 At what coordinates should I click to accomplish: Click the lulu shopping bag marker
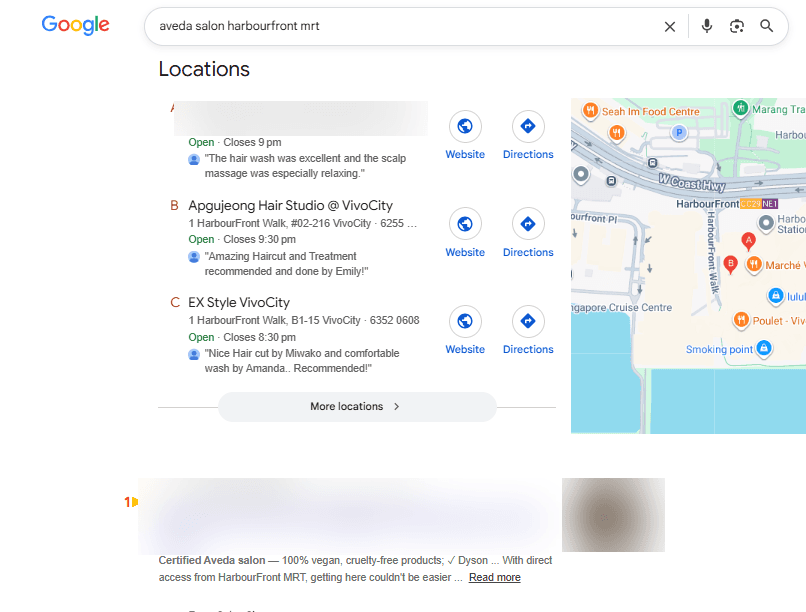(x=775, y=296)
